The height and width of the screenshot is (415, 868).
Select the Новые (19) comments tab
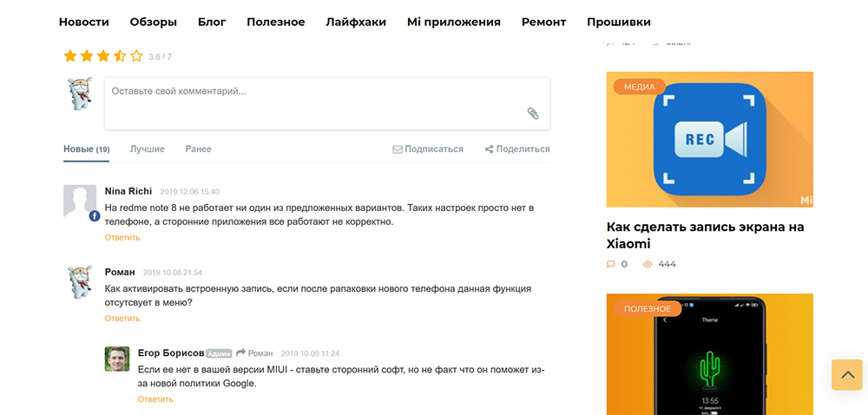coord(86,149)
